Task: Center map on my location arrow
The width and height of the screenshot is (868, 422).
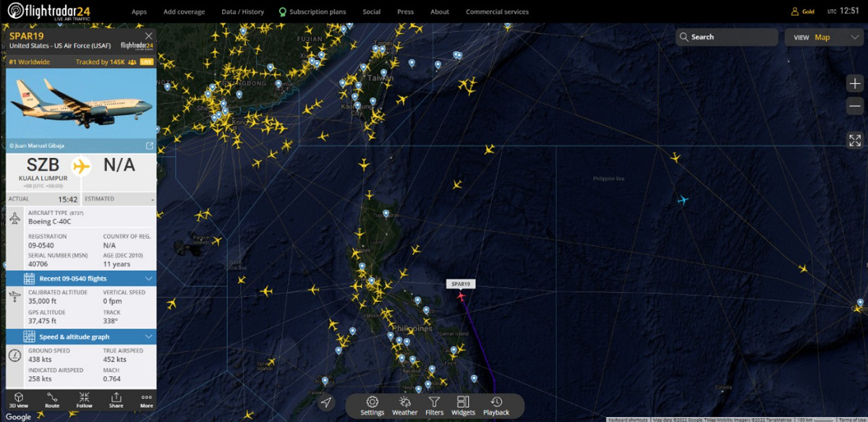Action: tap(326, 402)
